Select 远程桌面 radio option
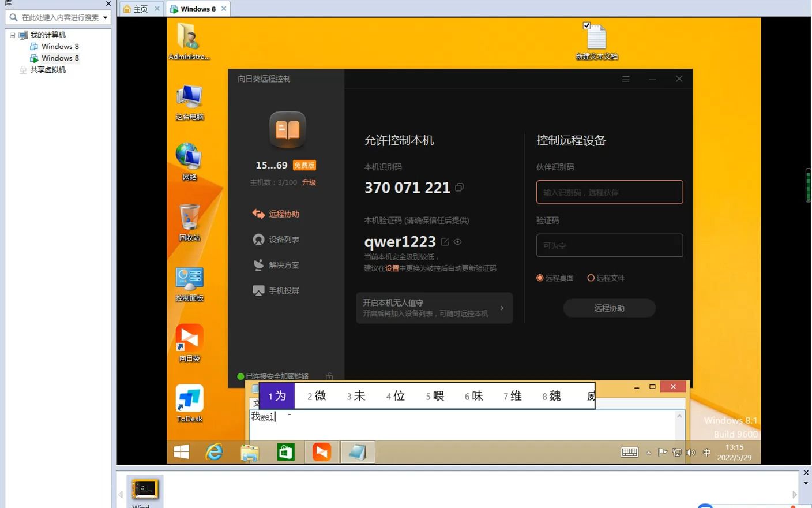The height and width of the screenshot is (508, 812). pos(555,278)
